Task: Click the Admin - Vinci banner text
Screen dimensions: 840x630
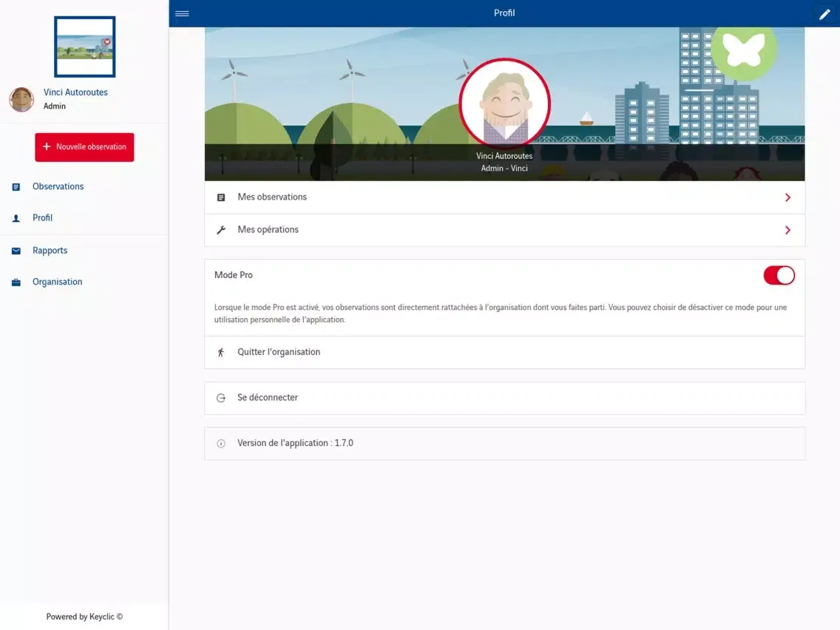Action: [x=504, y=168]
